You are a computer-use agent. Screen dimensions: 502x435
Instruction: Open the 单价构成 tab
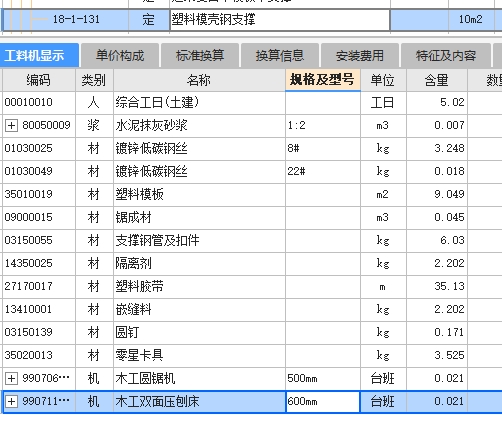[120, 55]
